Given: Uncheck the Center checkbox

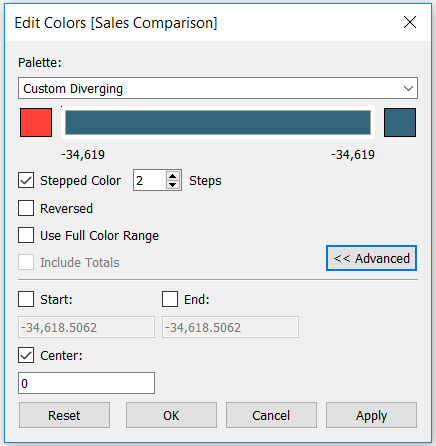Looking at the screenshot, I should 26,355.
